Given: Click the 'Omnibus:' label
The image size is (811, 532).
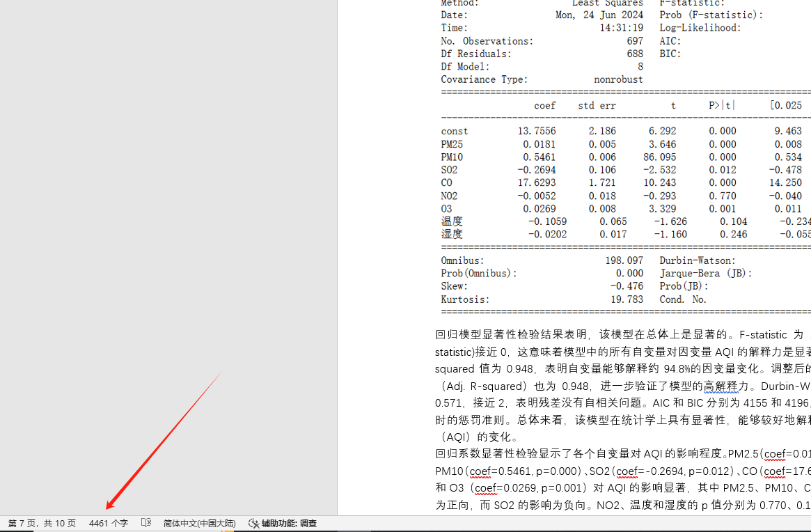Looking at the screenshot, I should pyautogui.click(x=462, y=261).
